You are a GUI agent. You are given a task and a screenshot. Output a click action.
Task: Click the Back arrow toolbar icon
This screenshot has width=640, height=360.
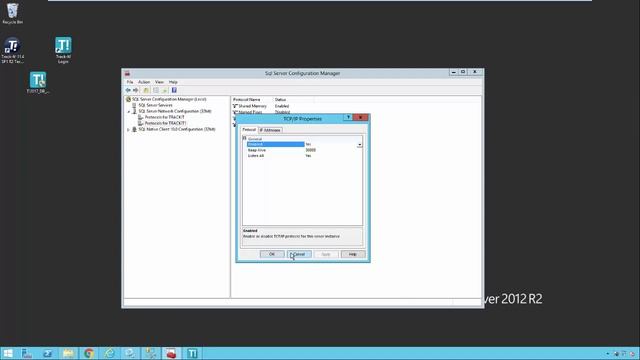point(128,90)
